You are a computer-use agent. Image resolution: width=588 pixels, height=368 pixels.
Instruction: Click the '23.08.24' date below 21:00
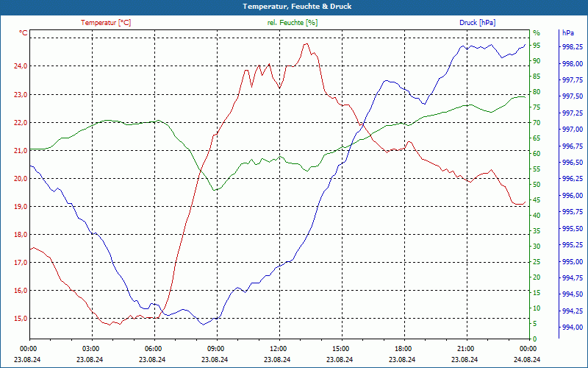point(465,359)
